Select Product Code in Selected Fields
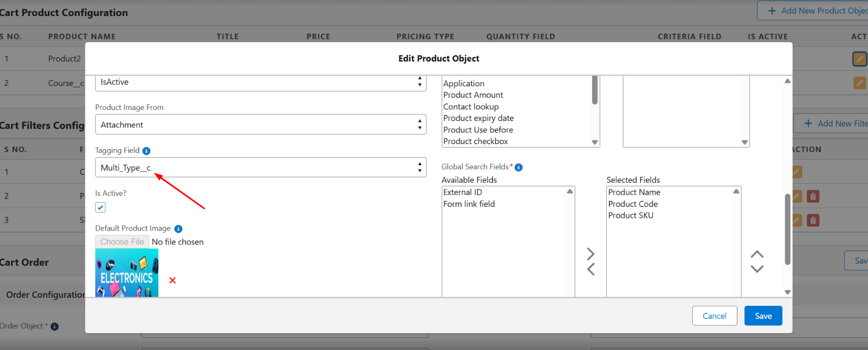Screen dimensions: 868x350 click(x=633, y=204)
